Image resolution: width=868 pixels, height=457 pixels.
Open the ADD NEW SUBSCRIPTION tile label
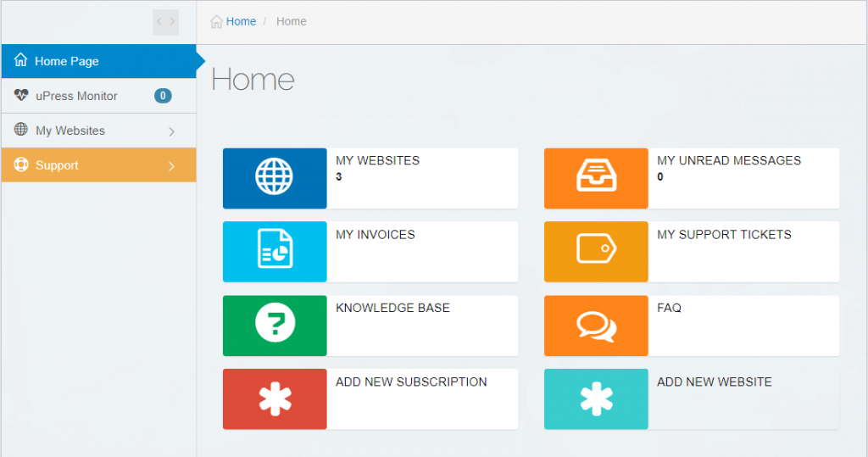tap(411, 382)
